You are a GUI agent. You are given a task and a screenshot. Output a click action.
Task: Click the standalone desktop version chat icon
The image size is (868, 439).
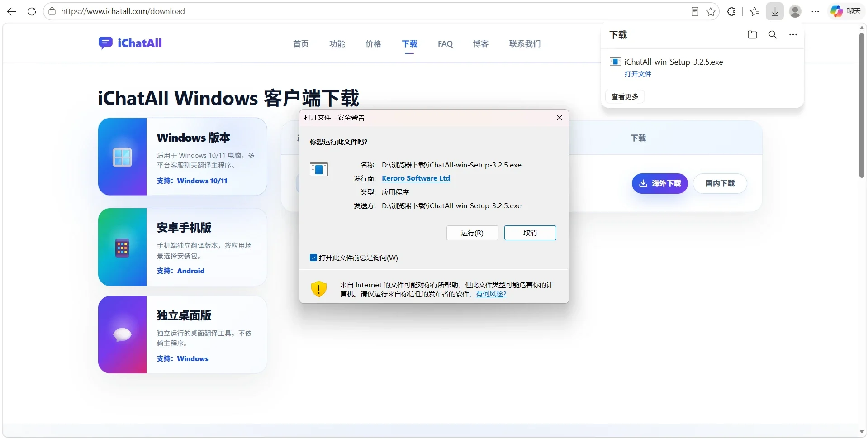coord(122,335)
